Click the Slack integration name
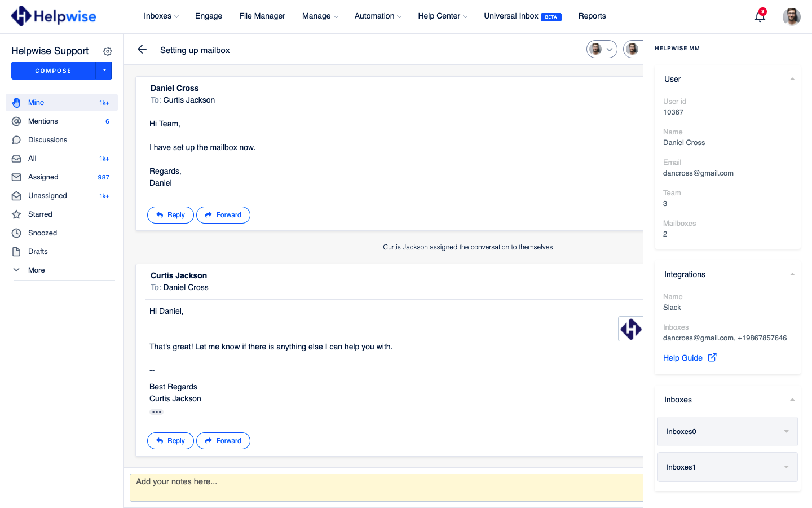The image size is (812, 508). [672, 308]
